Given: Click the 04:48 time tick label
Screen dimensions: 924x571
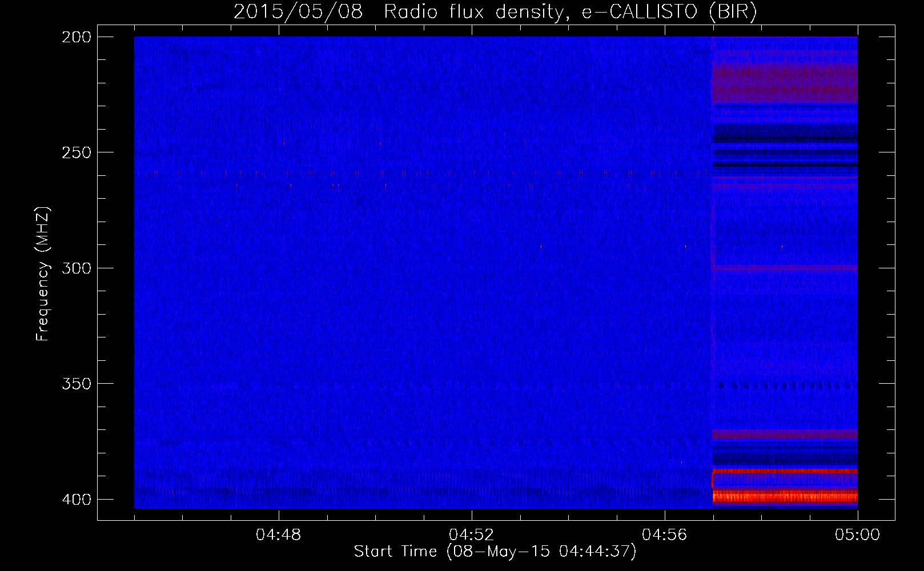Looking at the screenshot, I should [279, 535].
